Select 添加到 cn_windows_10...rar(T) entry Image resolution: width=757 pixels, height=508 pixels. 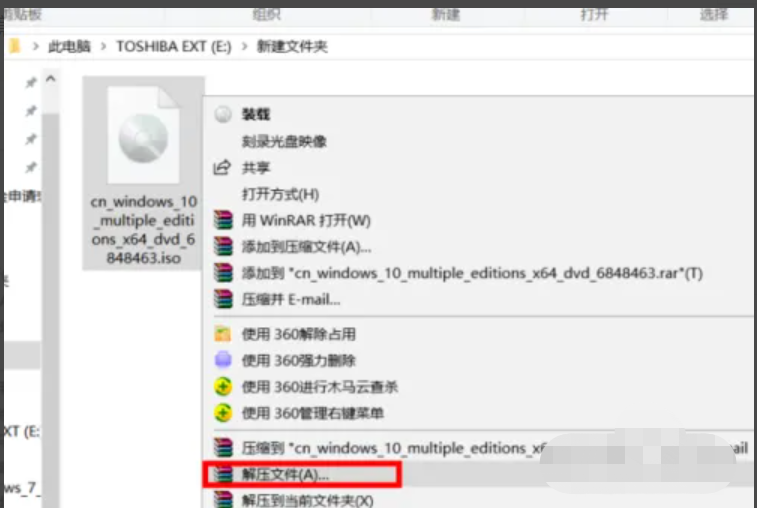coord(472,273)
